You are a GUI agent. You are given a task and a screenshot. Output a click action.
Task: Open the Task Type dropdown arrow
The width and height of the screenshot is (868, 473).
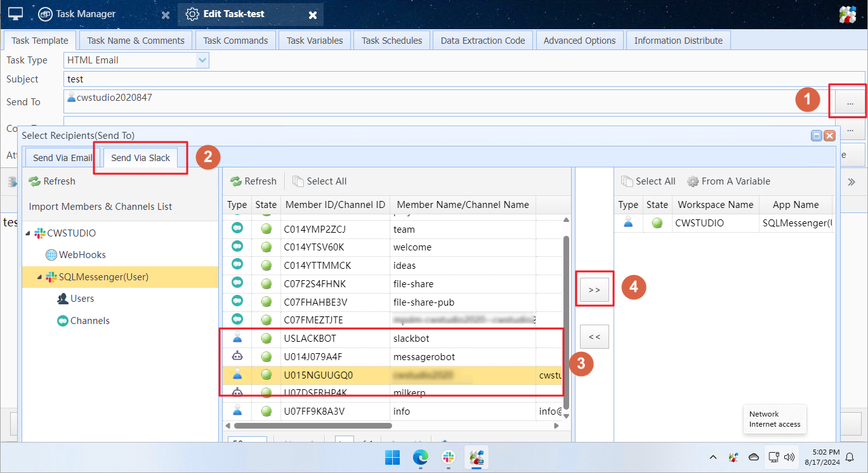(202, 60)
